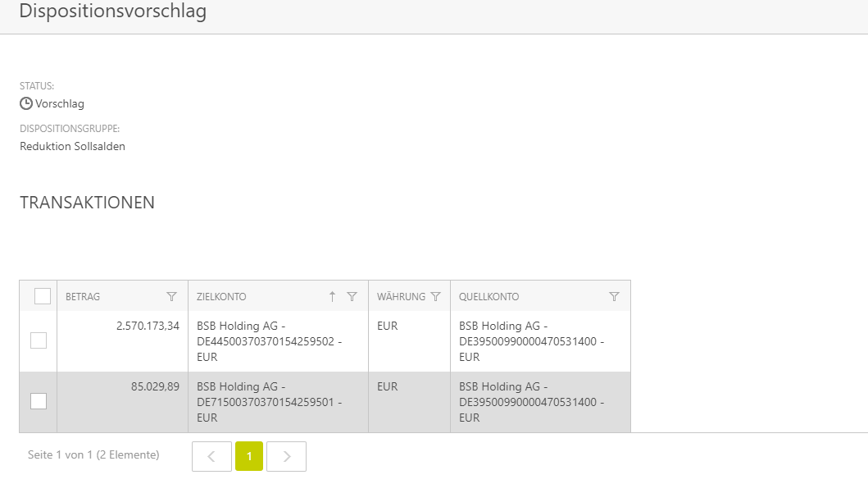The height and width of the screenshot is (484, 868).
Task: Go to the previous page of results
Action: (x=211, y=457)
